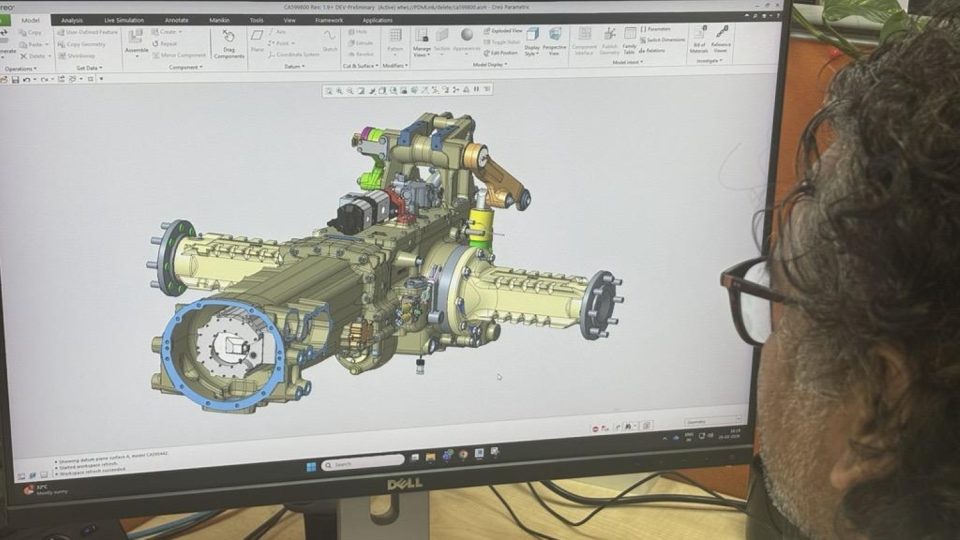Click the Plane datum icon
960x540 pixels.
pyautogui.click(x=258, y=40)
